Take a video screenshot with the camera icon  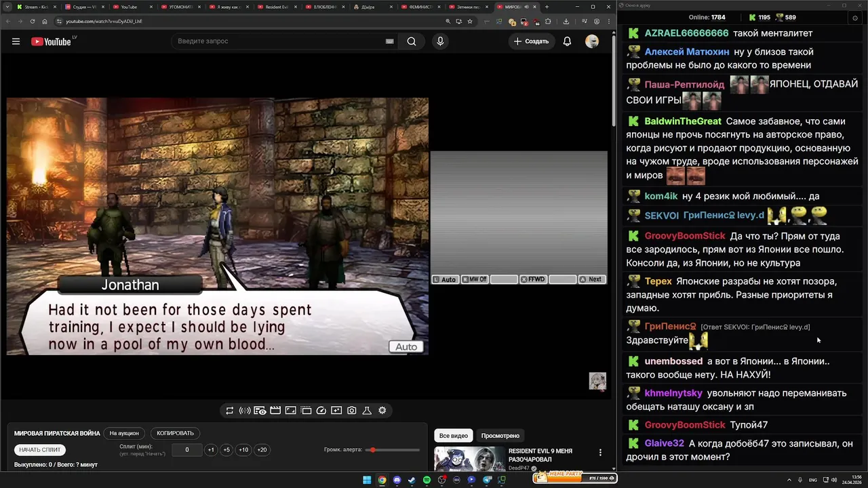point(351,411)
